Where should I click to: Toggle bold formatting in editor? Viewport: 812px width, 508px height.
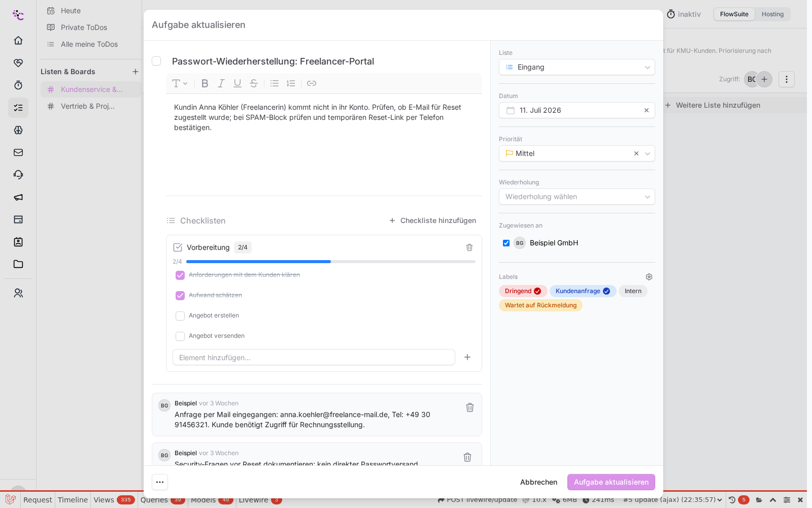[x=205, y=83]
